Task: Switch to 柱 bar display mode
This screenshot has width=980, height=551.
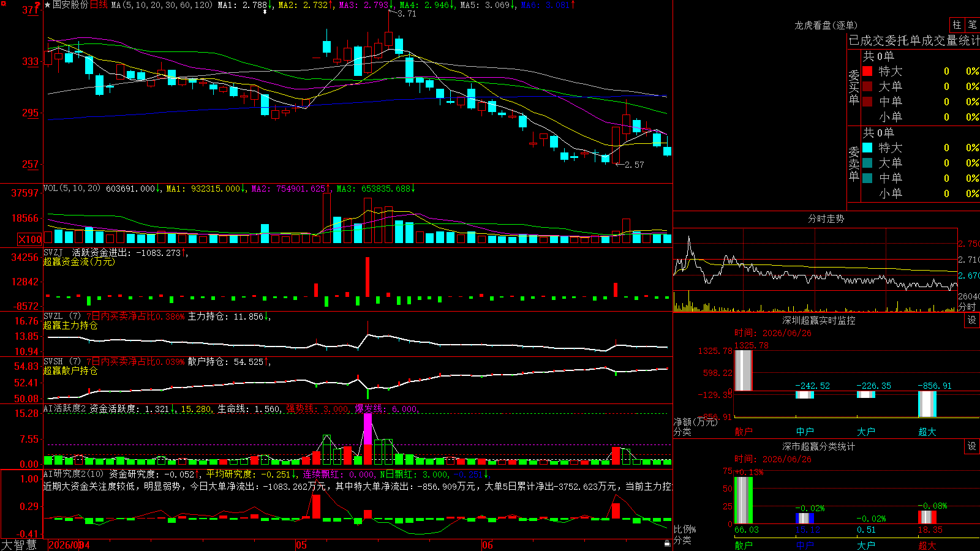Action: [x=957, y=25]
